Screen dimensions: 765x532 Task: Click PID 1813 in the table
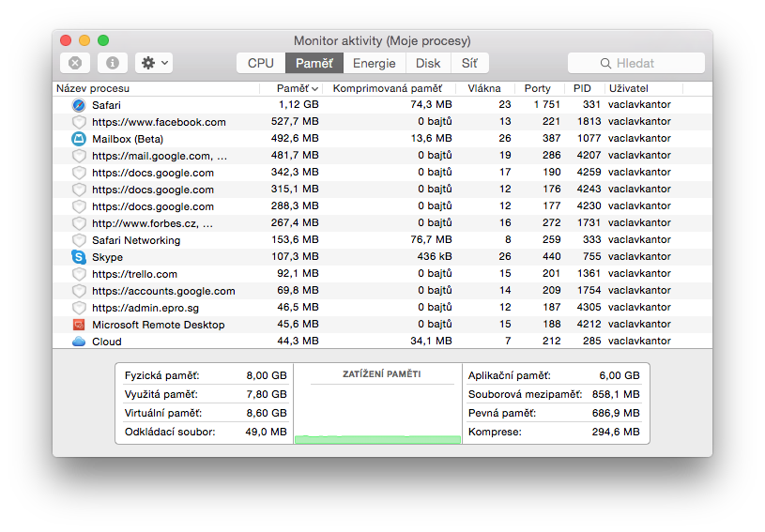[x=589, y=121]
